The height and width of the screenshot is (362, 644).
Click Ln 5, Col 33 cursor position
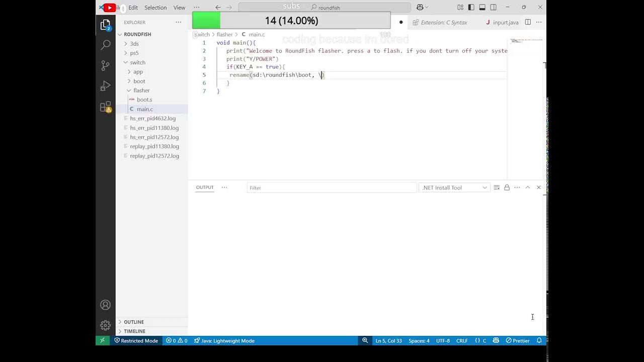(388, 340)
